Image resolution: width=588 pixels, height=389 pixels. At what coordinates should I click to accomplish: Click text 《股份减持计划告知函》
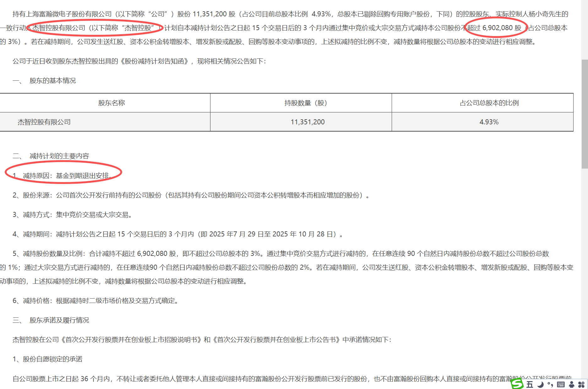coord(154,61)
